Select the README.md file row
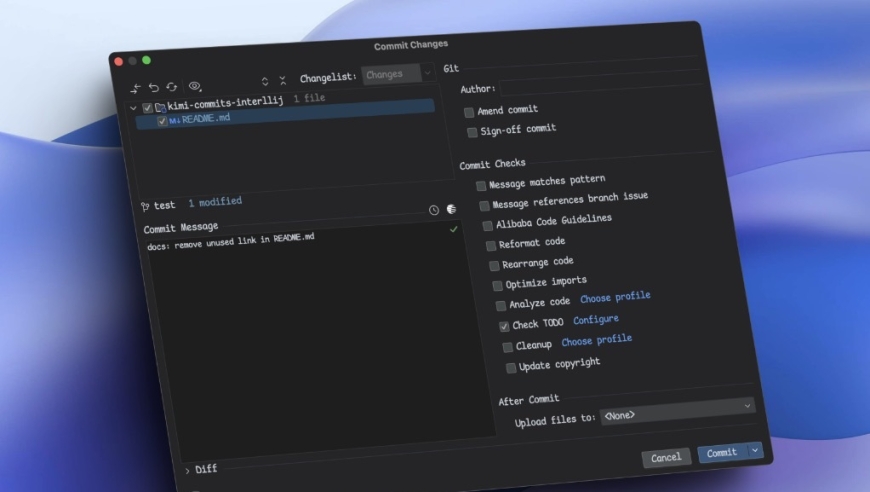 coord(285,116)
